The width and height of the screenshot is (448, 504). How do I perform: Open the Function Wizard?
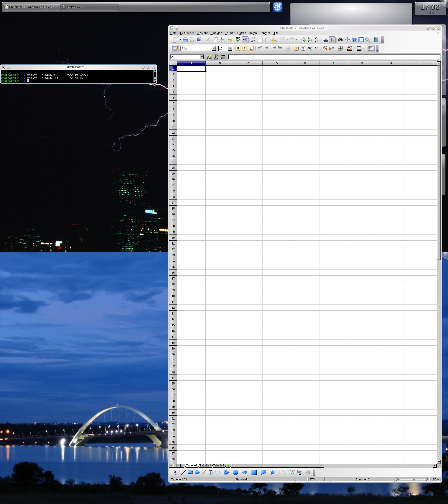(209, 57)
